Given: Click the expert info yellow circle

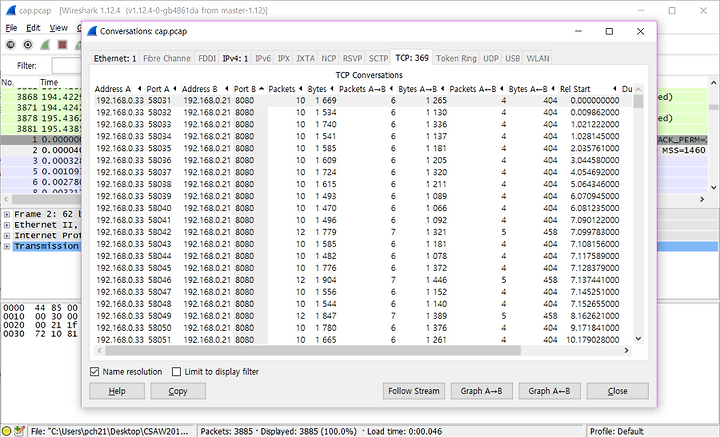Looking at the screenshot, I should coord(7,431).
